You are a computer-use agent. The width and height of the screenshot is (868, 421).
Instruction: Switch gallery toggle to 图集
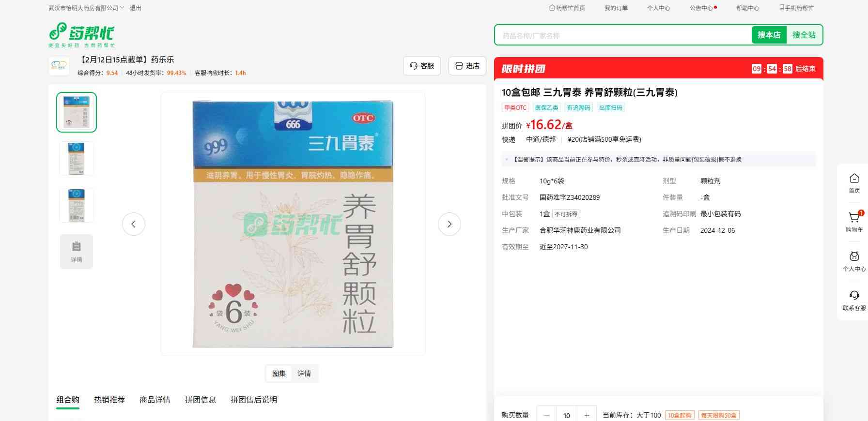click(279, 374)
